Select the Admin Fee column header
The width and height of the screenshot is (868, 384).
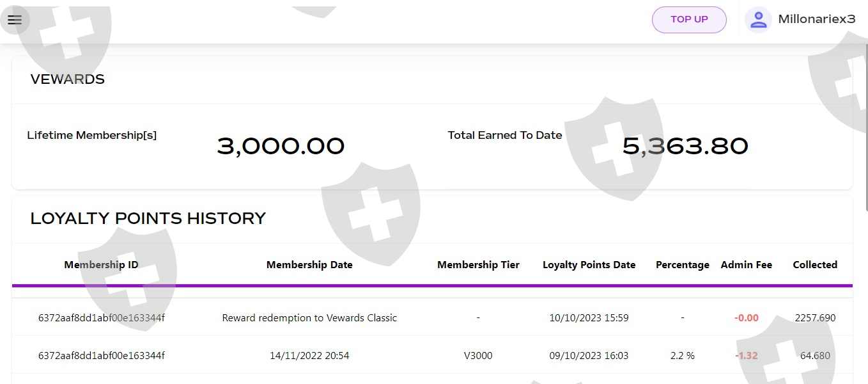(x=746, y=265)
